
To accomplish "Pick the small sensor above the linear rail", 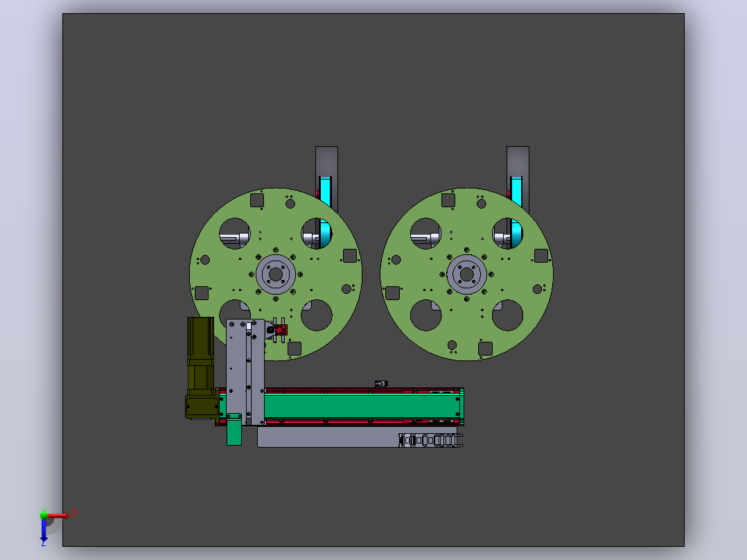I will pos(381,384).
